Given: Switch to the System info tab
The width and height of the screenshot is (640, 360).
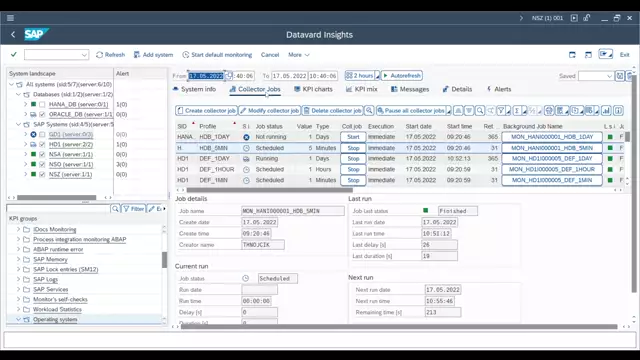Looking at the screenshot, I should tap(194, 89).
